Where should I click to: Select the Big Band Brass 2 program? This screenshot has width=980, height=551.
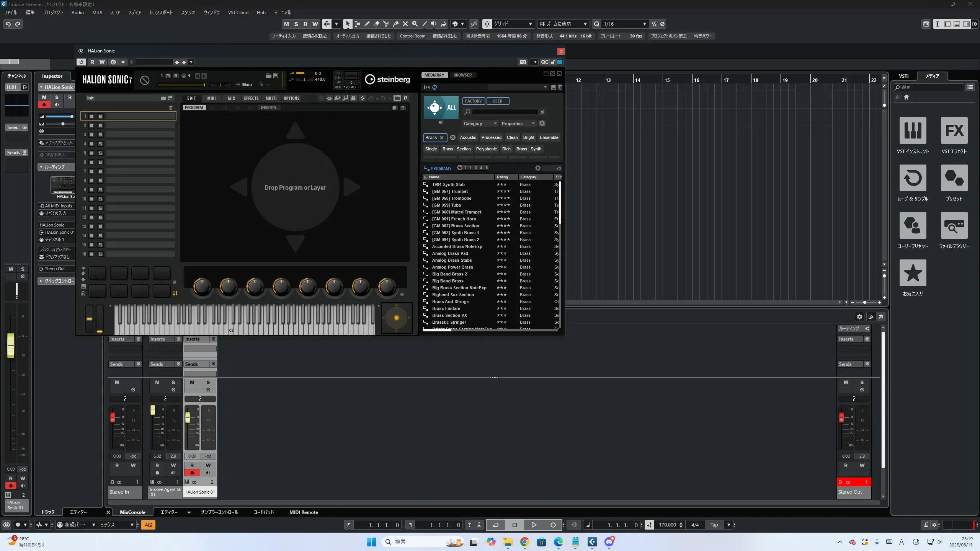coord(449,274)
